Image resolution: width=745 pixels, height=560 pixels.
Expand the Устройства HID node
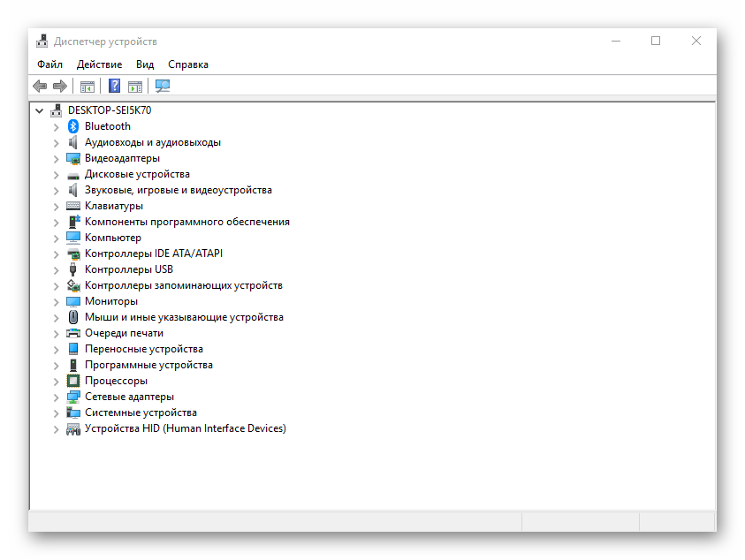56,429
